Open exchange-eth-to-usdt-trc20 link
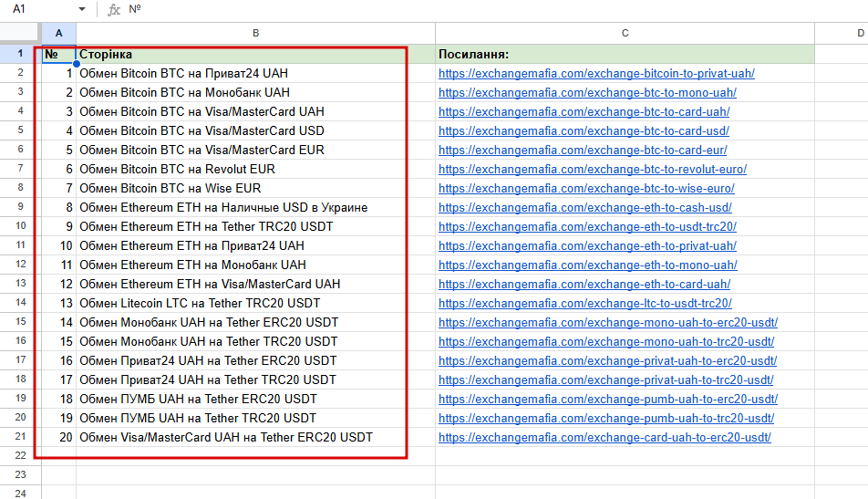Viewport: 868px width, 499px height. point(587,227)
